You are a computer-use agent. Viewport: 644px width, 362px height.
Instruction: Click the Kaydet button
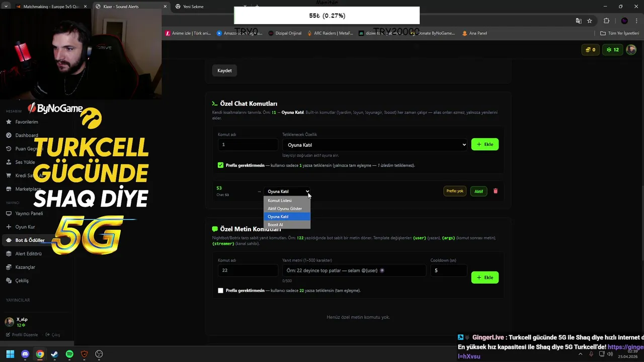(x=224, y=70)
